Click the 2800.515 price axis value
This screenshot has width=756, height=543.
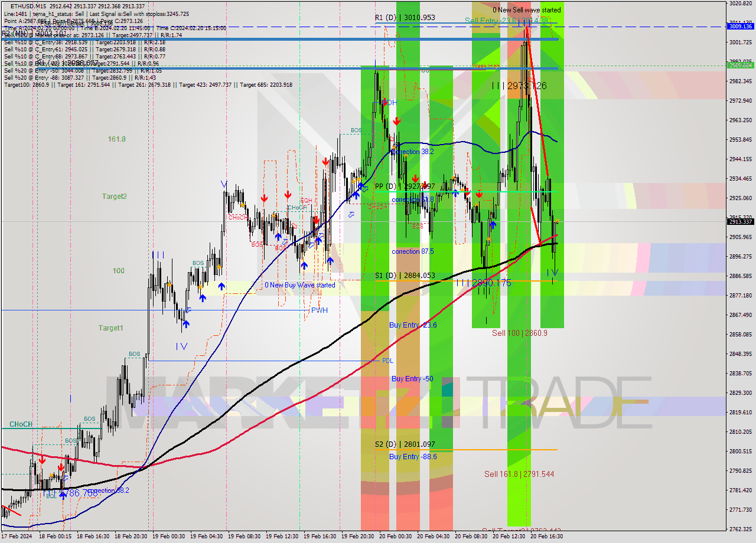tap(740, 452)
